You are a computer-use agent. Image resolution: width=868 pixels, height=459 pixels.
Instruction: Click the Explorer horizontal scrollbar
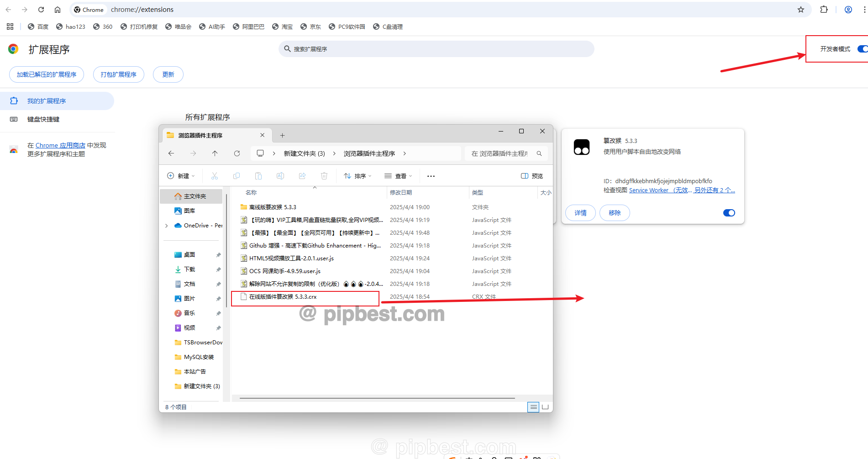tap(377, 398)
